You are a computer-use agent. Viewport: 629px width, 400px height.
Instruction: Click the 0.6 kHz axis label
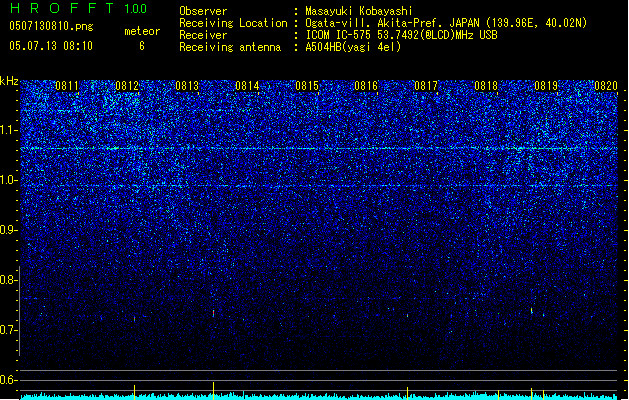point(9,380)
